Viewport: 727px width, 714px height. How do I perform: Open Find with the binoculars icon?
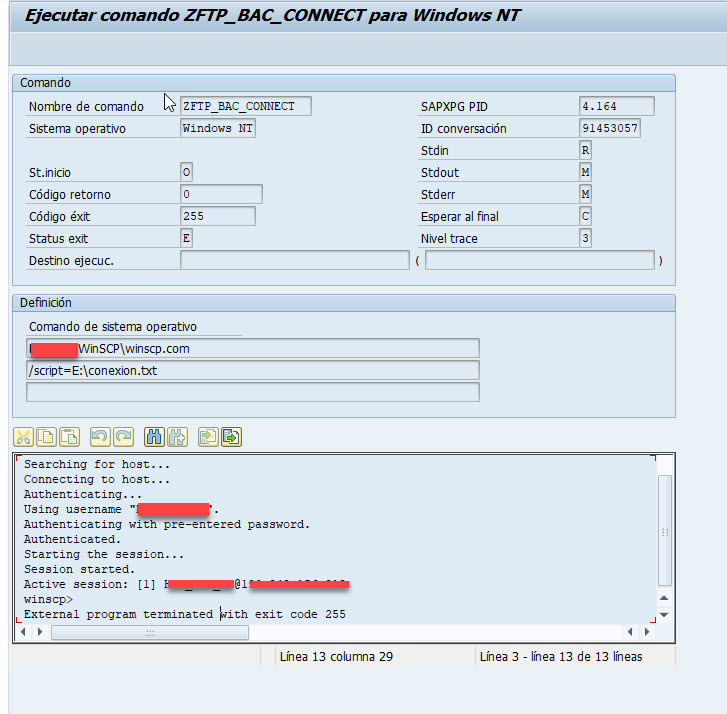pyautogui.click(x=154, y=436)
